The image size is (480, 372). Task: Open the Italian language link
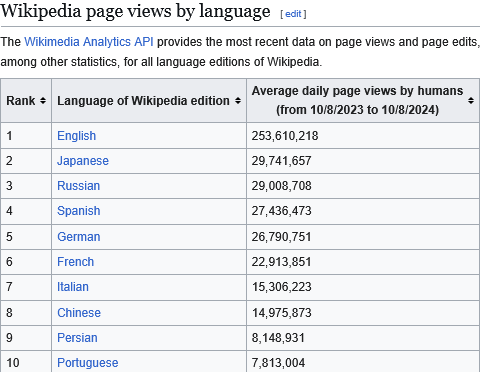[x=73, y=287]
